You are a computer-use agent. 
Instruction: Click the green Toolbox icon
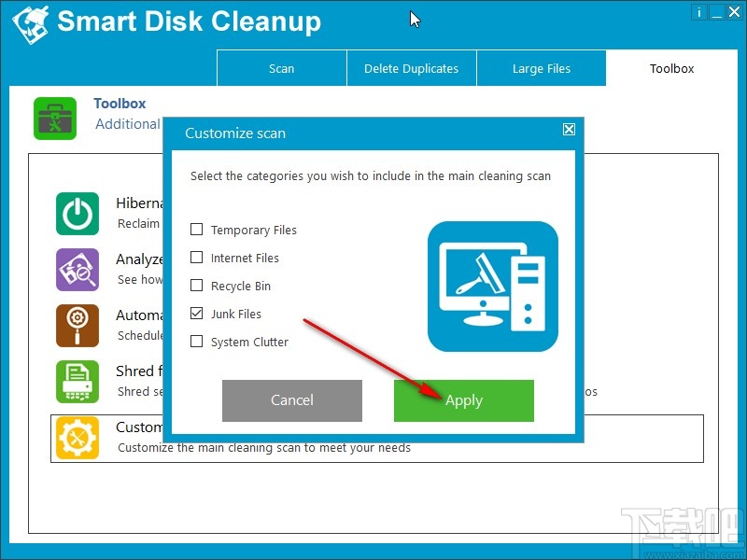[x=55, y=119]
